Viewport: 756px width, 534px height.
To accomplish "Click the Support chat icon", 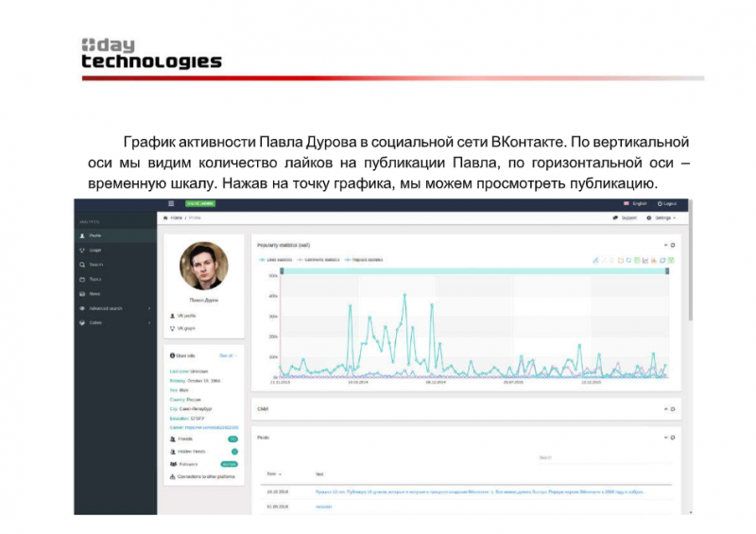I will (615, 217).
